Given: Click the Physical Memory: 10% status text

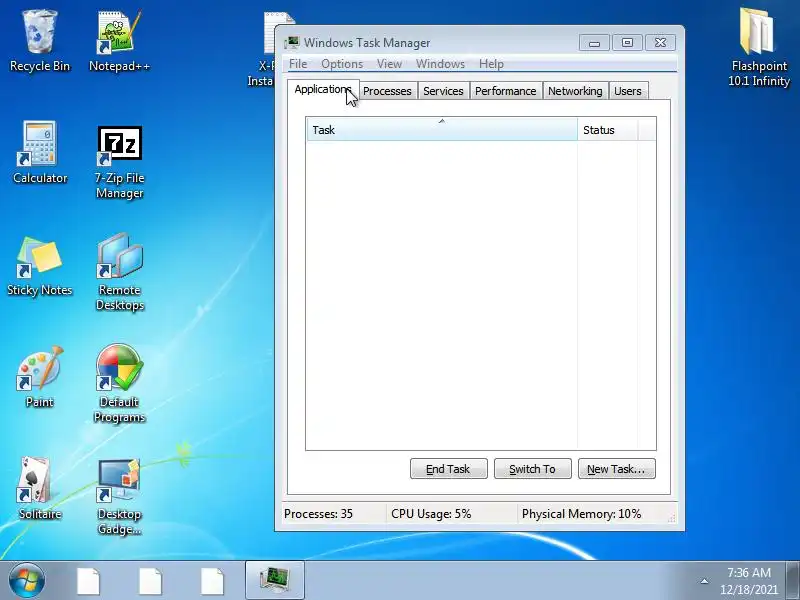Looking at the screenshot, I should click(x=582, y=514).
